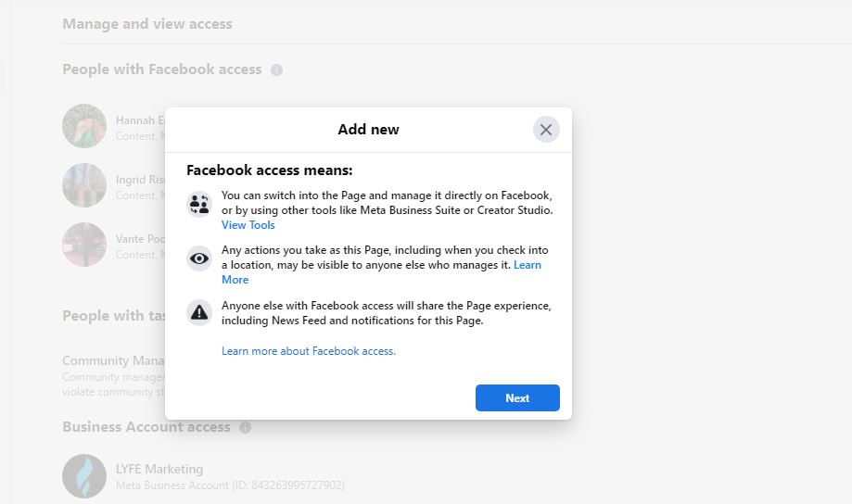Open the View Tools link
The width and height of the screenshot is (852, 504).
[248, 225]
